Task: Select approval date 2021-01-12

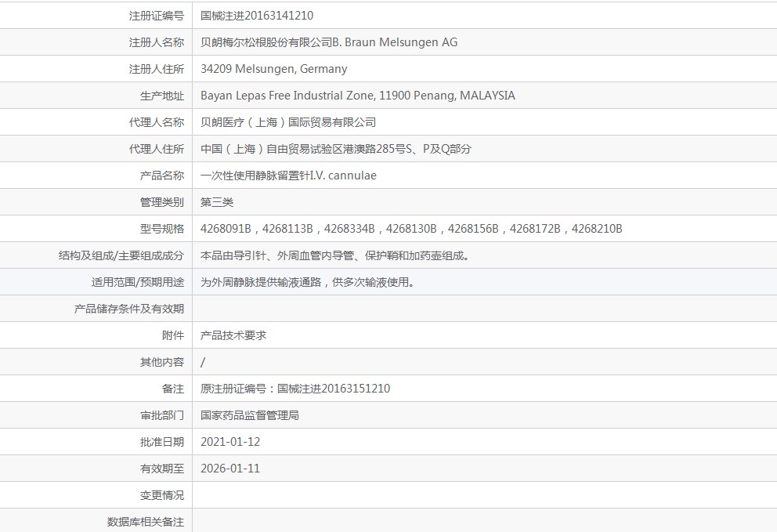Action: click(x=230, y=442)
